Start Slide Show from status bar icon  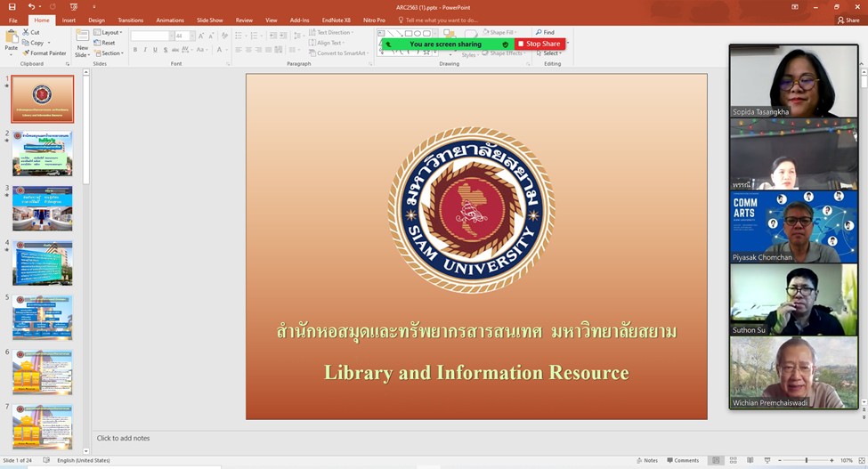click(767, 460)
